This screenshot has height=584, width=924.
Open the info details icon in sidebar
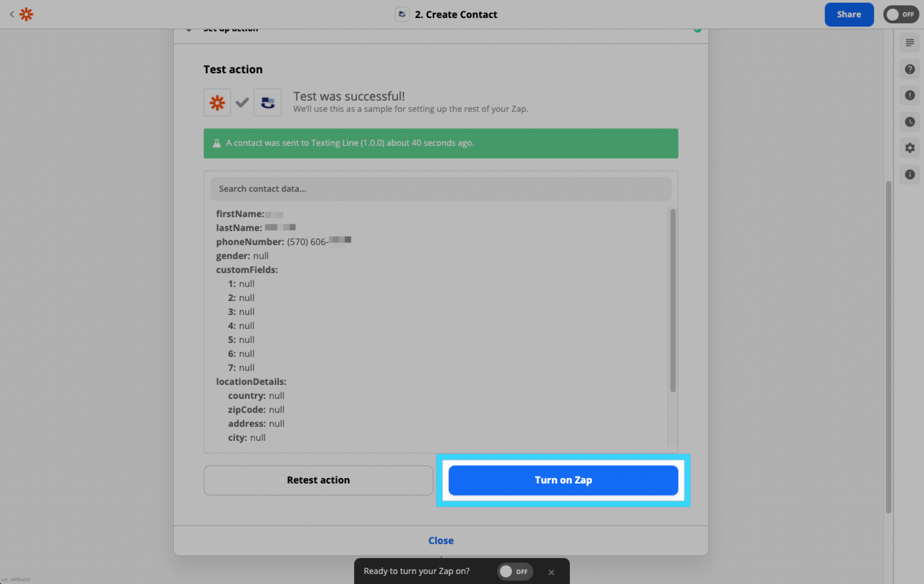tap(910, 174)
